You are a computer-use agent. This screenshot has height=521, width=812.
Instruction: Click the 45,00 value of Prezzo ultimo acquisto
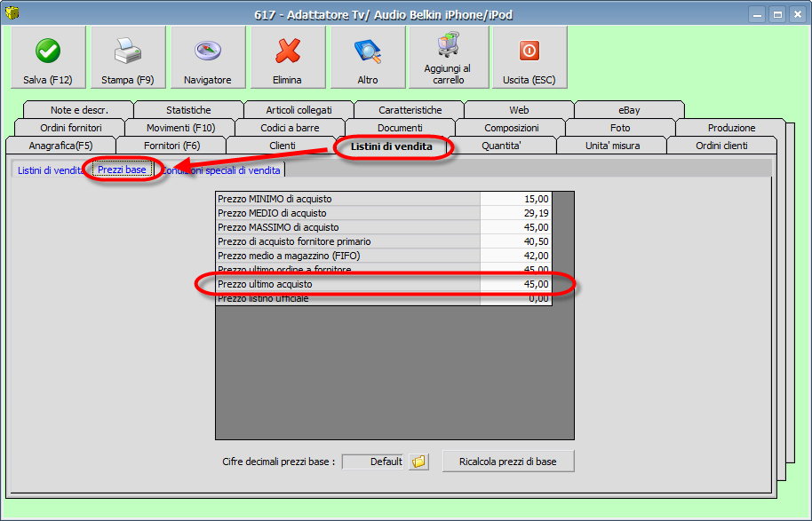pos(516,284)
